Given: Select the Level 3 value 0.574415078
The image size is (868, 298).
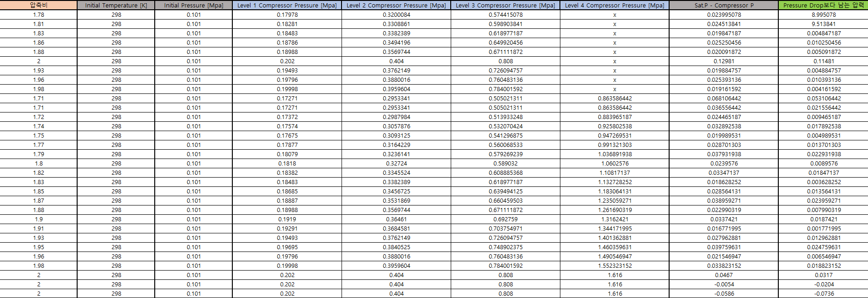Looking at the screenshot, I should pos(506,14).
